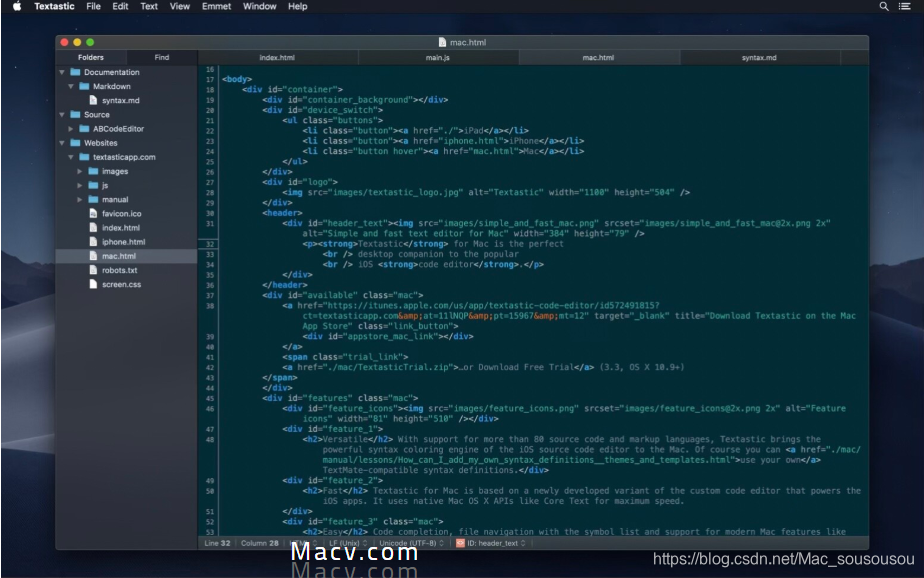Expand the manual folder
The height and width of the screenshot is (578, 924).
coord(80,199)
